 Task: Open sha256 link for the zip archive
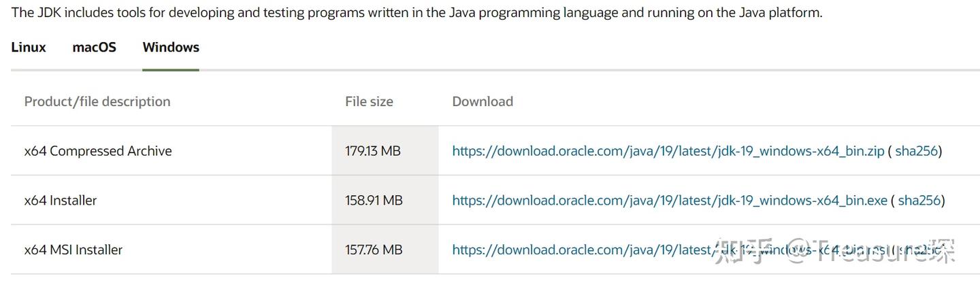917,151
